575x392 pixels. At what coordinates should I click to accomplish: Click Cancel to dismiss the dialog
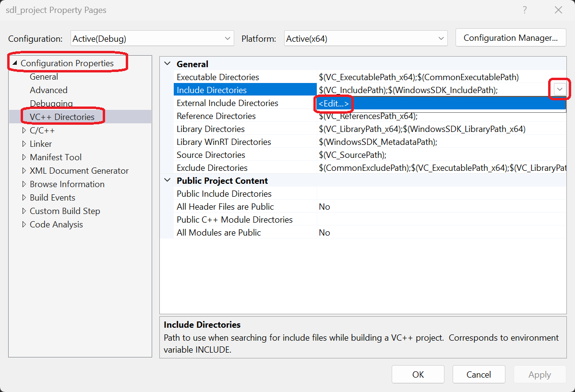pos(479,374)
